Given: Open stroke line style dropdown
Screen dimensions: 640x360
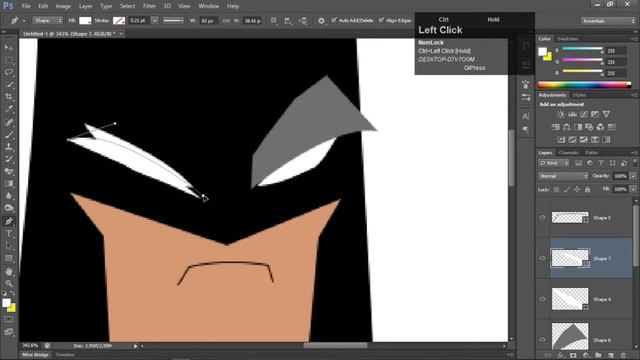Looking at the screenshot, I should coord(173,20).
